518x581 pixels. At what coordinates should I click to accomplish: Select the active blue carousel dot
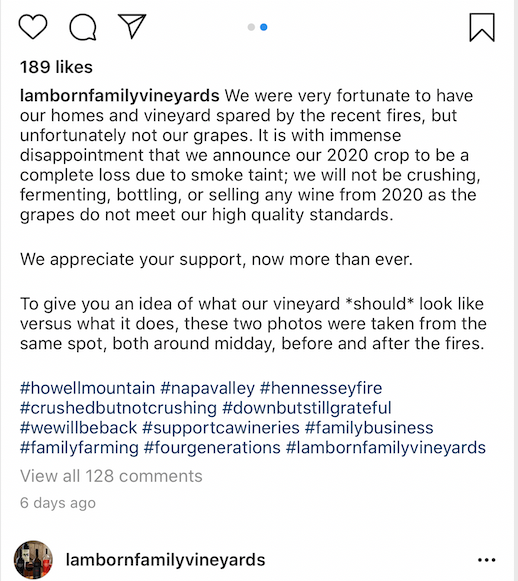(264, 27)
